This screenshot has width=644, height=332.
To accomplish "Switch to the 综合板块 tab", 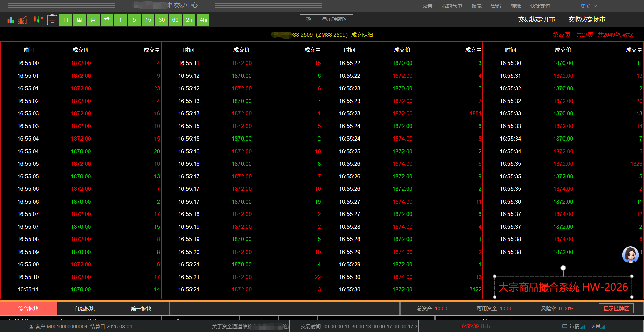I will tap(28, 309).
